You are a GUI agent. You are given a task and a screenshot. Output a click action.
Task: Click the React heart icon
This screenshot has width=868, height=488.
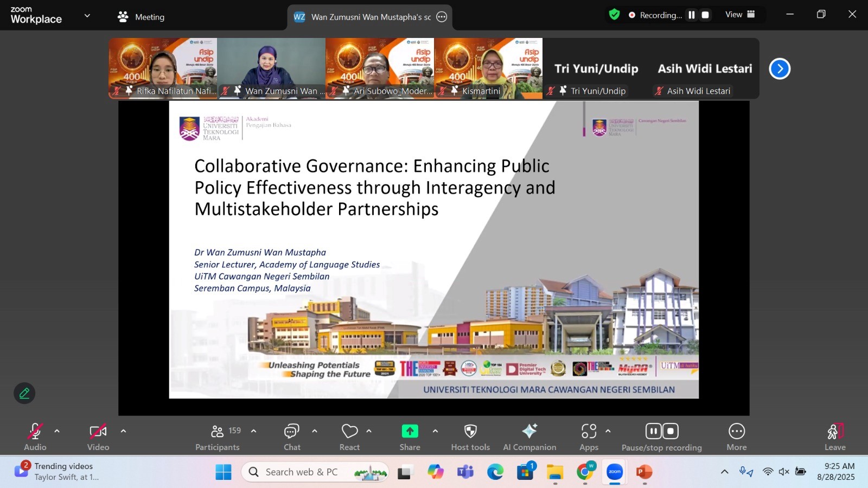pyautogui.click(x=349, y=432)
